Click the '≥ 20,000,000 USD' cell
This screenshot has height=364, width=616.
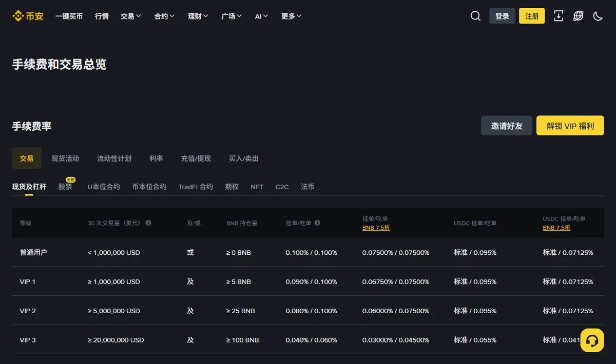click(116, 340)
